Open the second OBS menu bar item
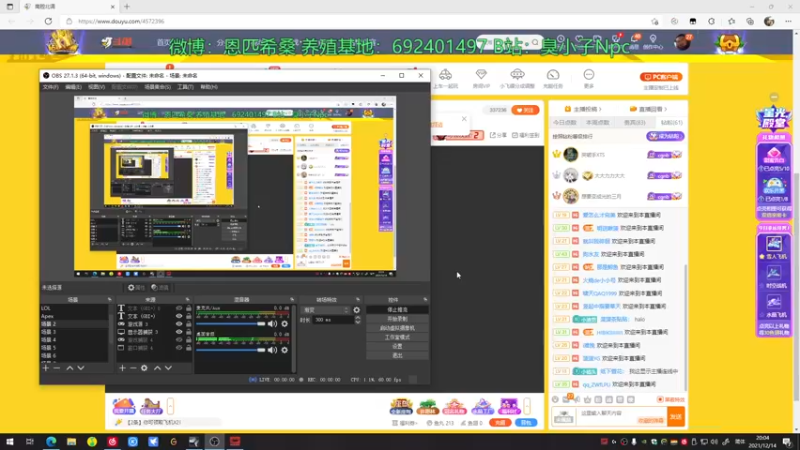Screen dimensions: 800x450 coord(73,87)
